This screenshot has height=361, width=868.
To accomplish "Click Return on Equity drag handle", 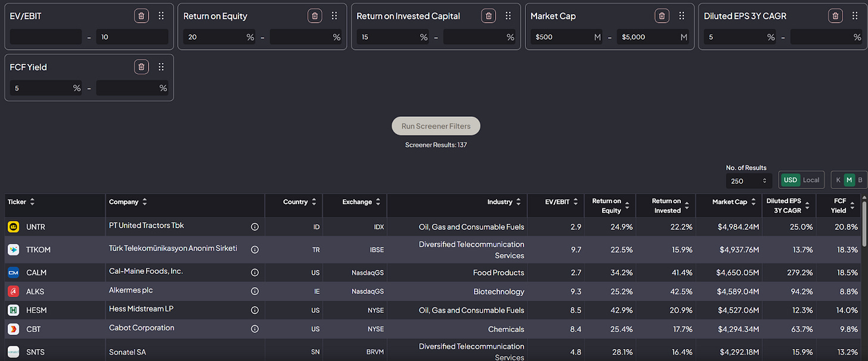I will [334, 16].
